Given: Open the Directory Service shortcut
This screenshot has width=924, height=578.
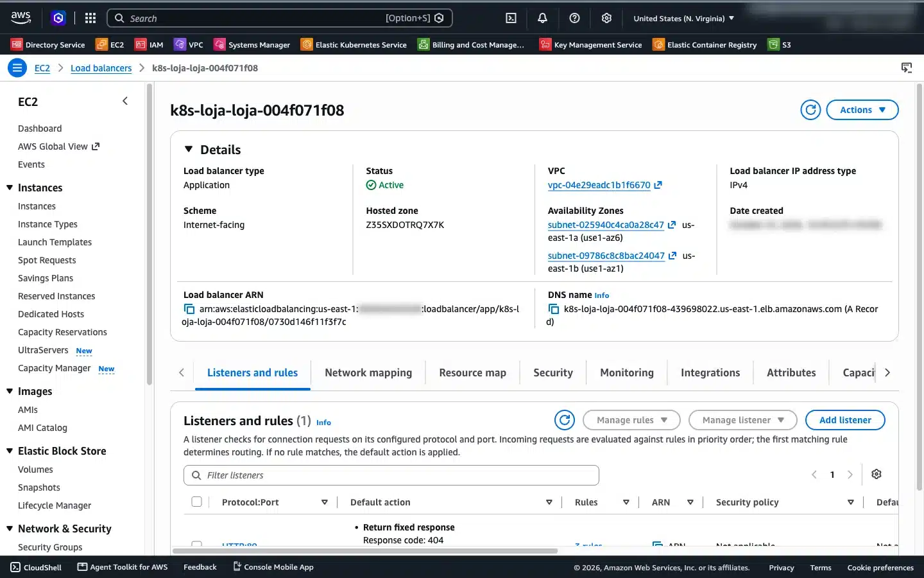Looking at the screenshot, I should 48,44.
